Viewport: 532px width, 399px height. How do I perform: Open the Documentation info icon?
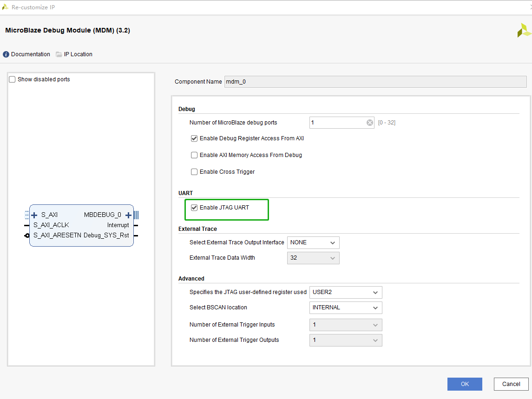pyautogui.click(x=6, y=54)
